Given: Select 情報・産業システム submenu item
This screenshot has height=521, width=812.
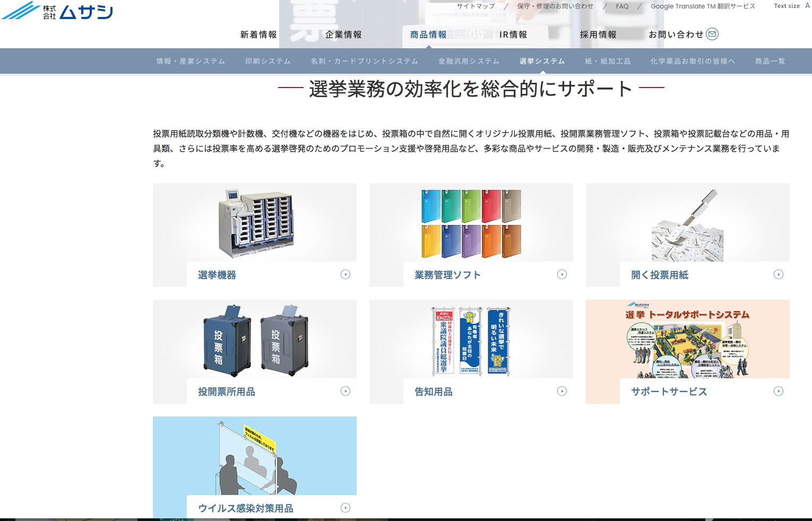Looking at the screenshot, I should (x=191, y=61).
